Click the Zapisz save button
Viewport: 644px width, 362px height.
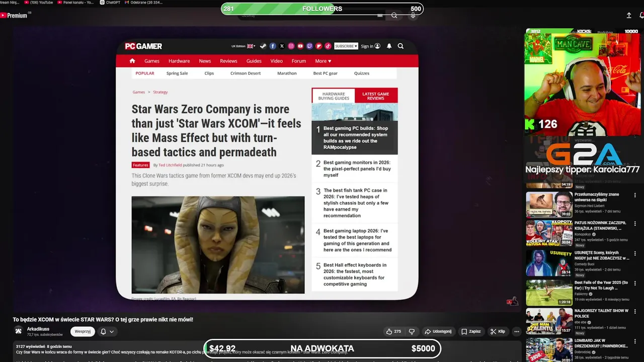[471, 331]
